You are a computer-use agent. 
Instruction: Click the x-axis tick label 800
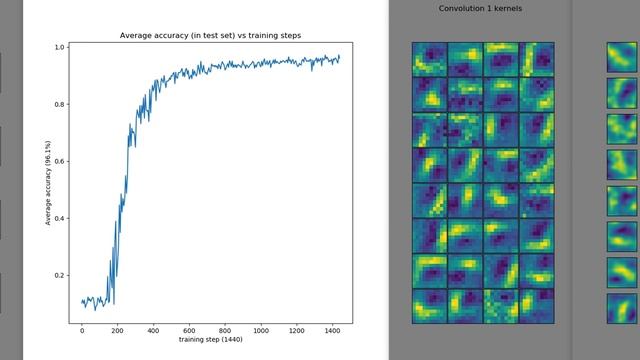click(x=225, y=331)
